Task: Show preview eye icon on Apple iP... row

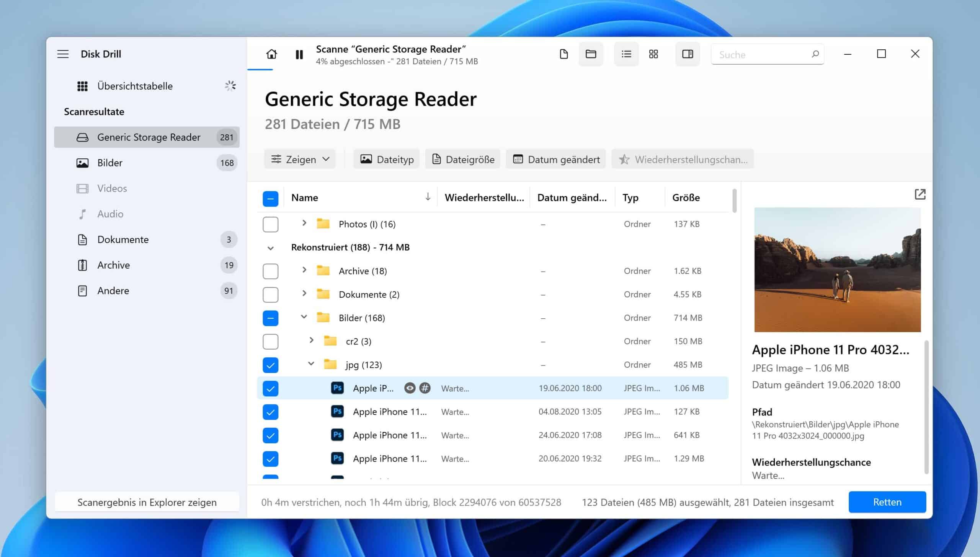Action: (410, 388)
